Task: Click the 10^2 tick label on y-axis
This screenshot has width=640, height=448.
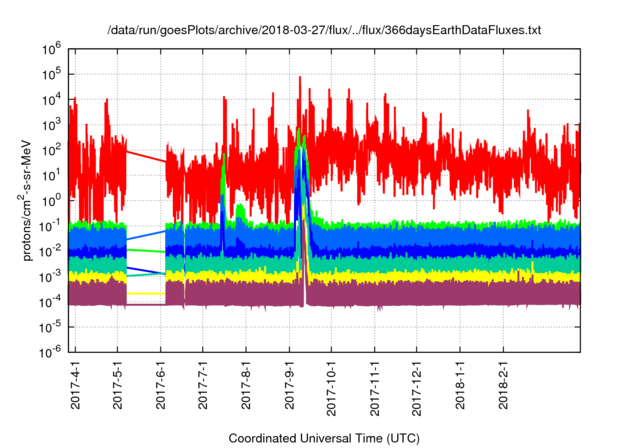Action: [x=51, y=151]
